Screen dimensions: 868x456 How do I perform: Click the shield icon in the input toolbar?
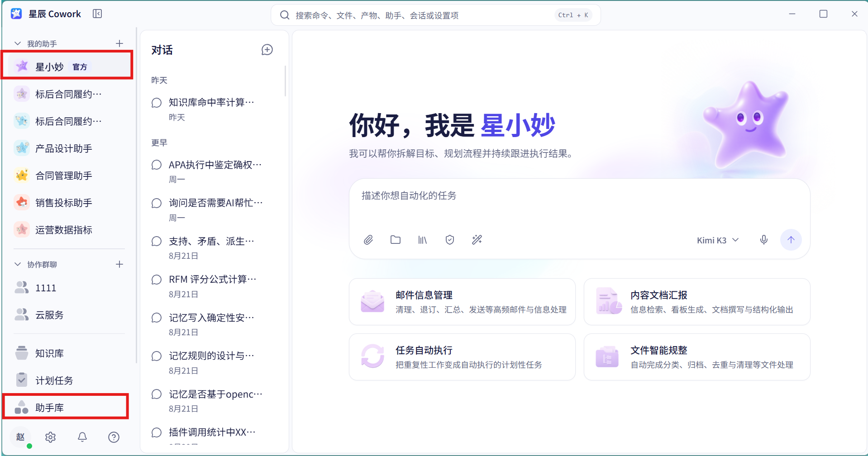450,240
